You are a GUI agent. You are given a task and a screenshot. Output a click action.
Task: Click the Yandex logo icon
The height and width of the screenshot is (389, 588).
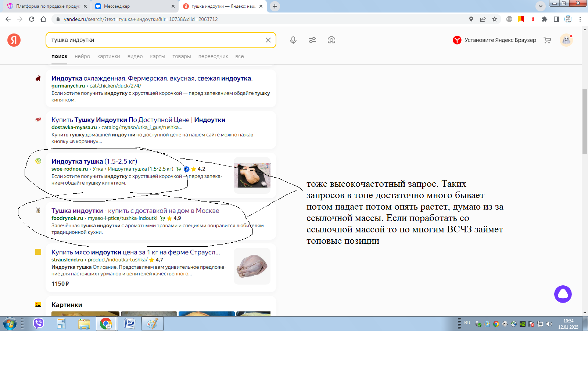14,40
